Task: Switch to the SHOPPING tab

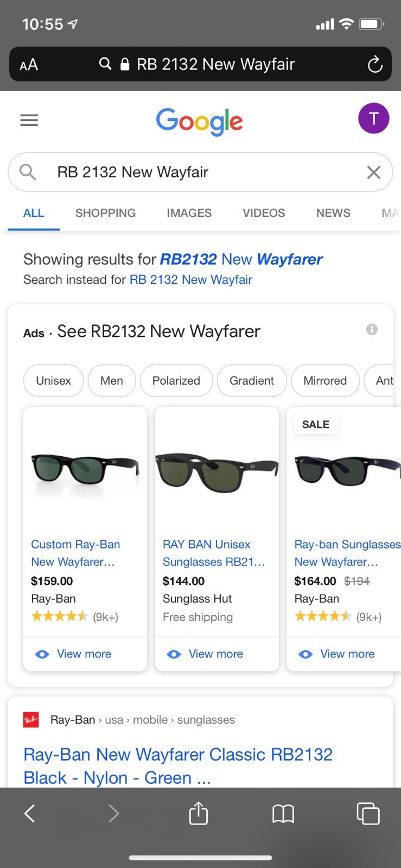Action: (105, 213)
